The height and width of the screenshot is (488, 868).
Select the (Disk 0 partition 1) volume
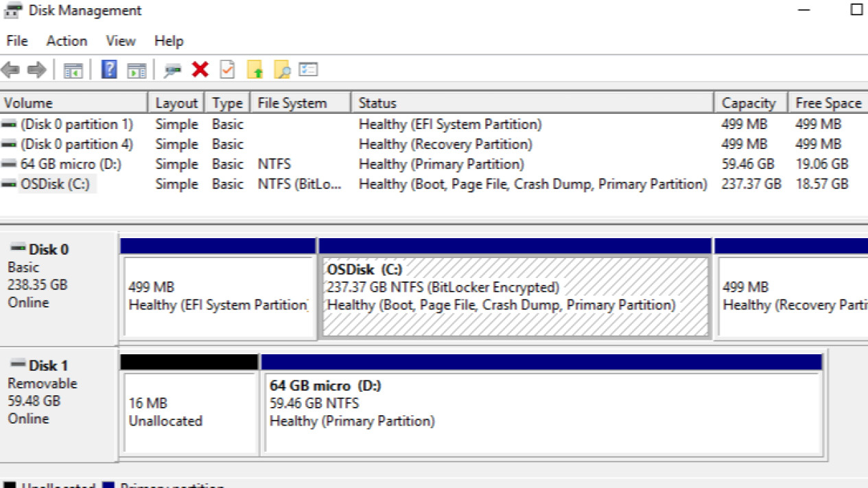[77, 124]
